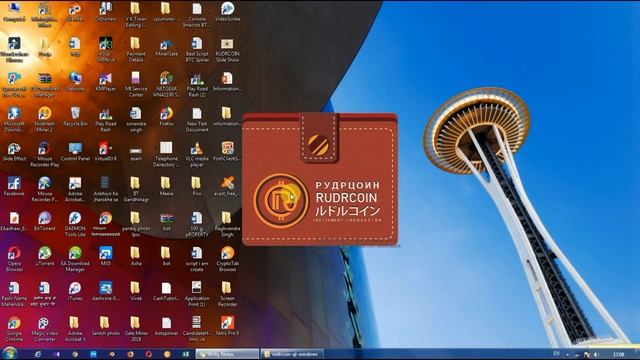Open the VideoScribe desktop shortcut
The width and height of the screenshot is (640, 360).
pyautogui.click(x=227, y=11)
